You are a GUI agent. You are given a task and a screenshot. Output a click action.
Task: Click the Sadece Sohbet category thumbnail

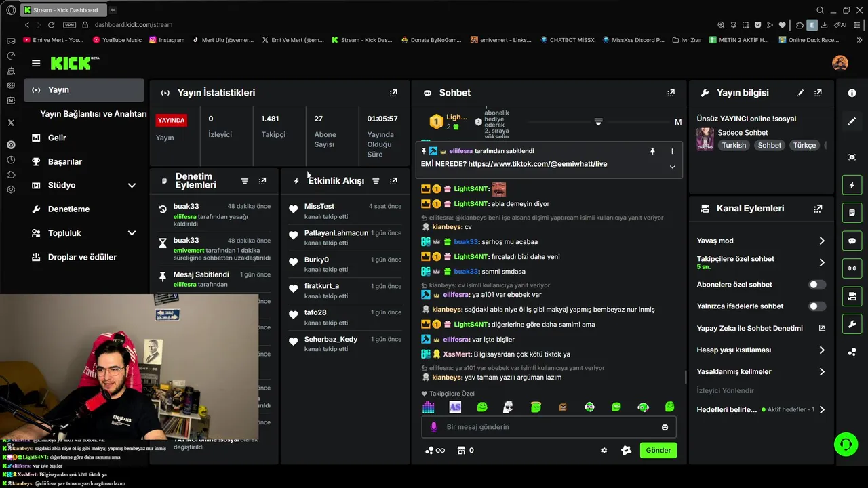pos(705,139)
